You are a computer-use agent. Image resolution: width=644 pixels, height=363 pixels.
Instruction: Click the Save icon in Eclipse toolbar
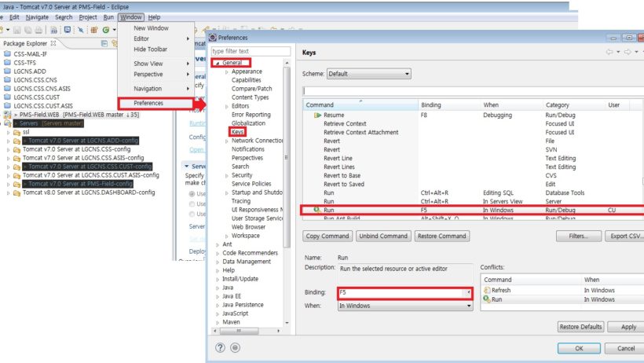click(x=17, y=30)
